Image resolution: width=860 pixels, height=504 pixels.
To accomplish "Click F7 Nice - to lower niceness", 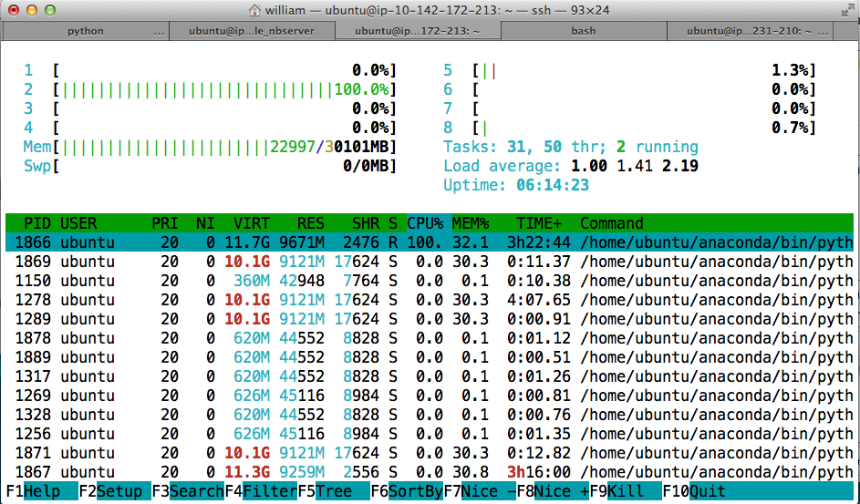I will click(480, 491).
